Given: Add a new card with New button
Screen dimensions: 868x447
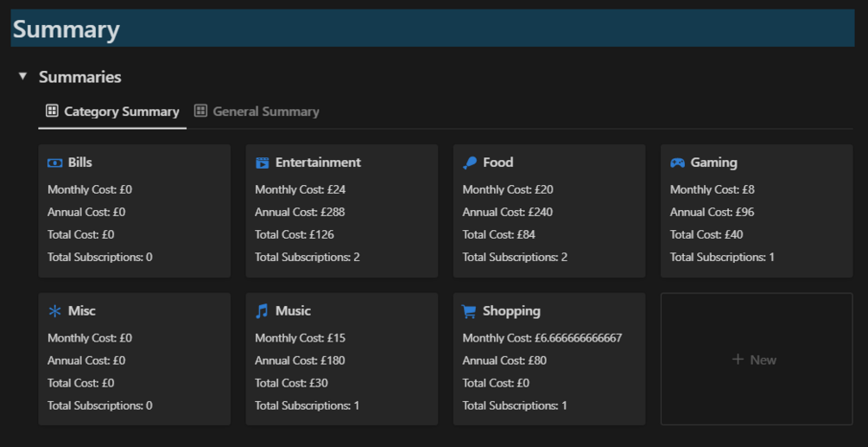Looking at the screenshot, I should click(x=756, y=360).
